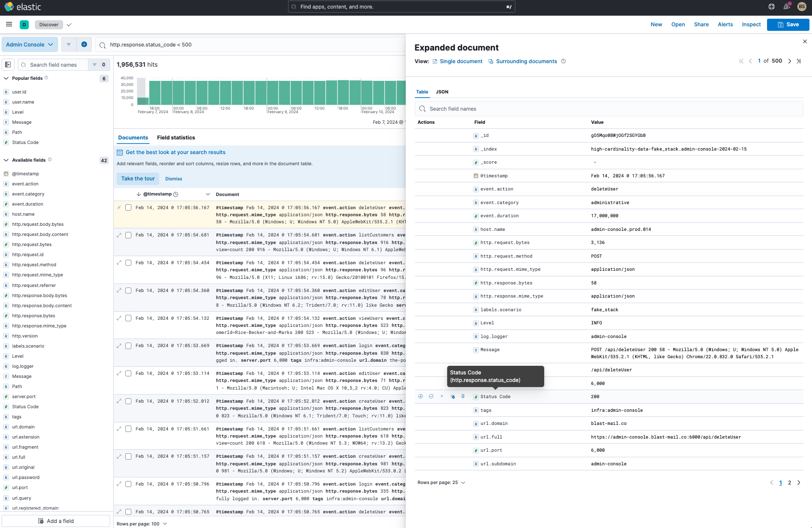
Task: Open Rows per page: 25 dropdown
Action: (x=441, y=483)
